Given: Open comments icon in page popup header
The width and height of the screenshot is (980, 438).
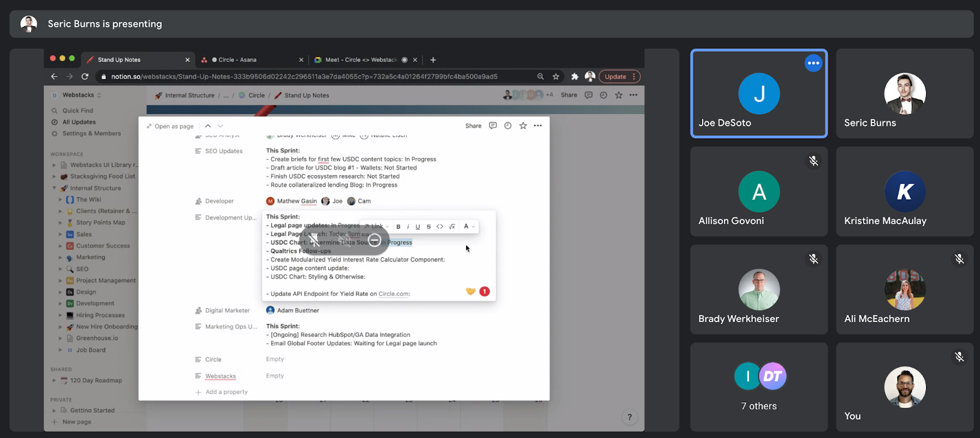Looking at the screenshot, I should (x=492, y=126).
